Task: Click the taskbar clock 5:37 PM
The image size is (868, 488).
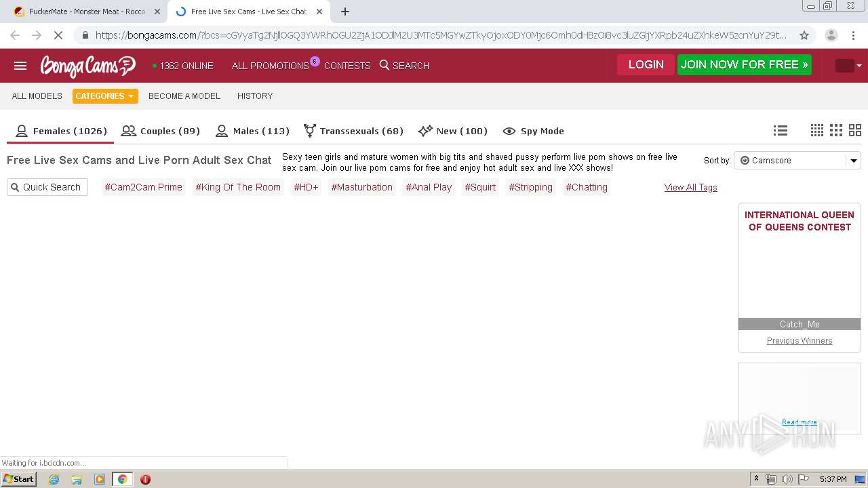Action: [x=833, y=479]
